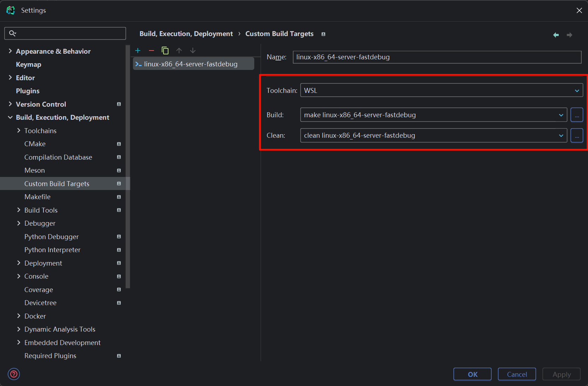Select Python Debugger page
This screenshot has height=386, width=588.
[x=52, y=237]
